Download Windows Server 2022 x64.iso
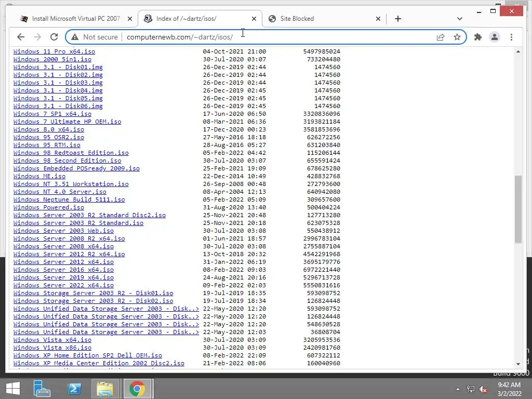The width and height of the screenshot is (532, 399). (63, 286)
